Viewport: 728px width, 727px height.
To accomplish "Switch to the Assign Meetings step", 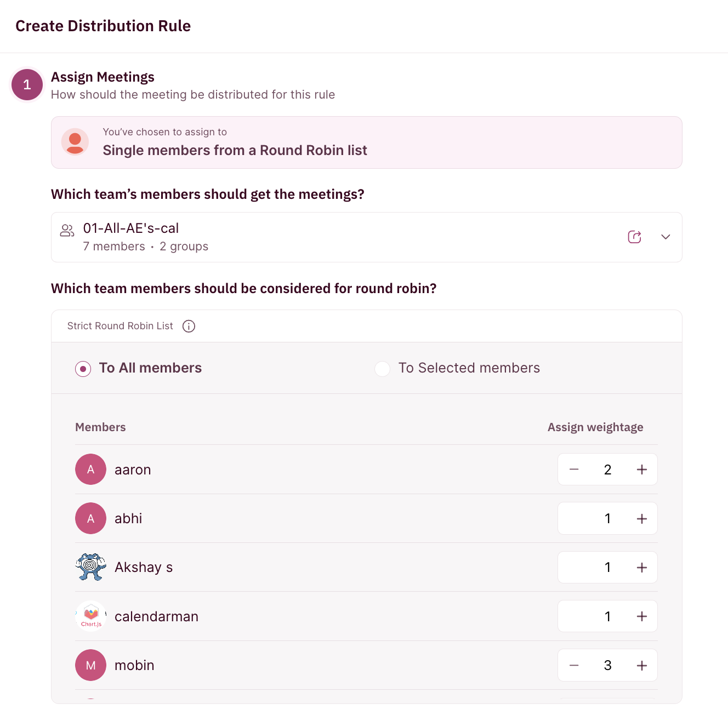I will pos(103,77).
